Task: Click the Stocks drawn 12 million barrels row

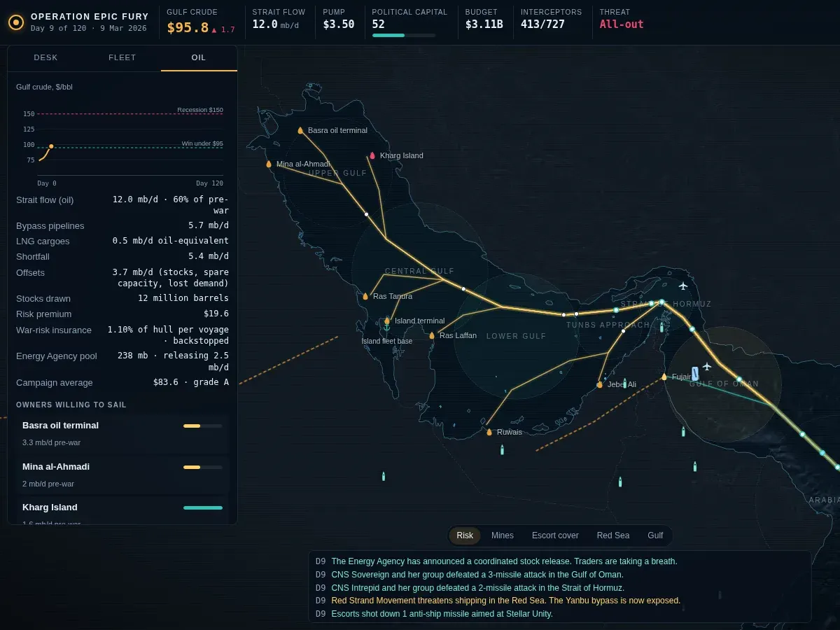Action: point(122,299)
